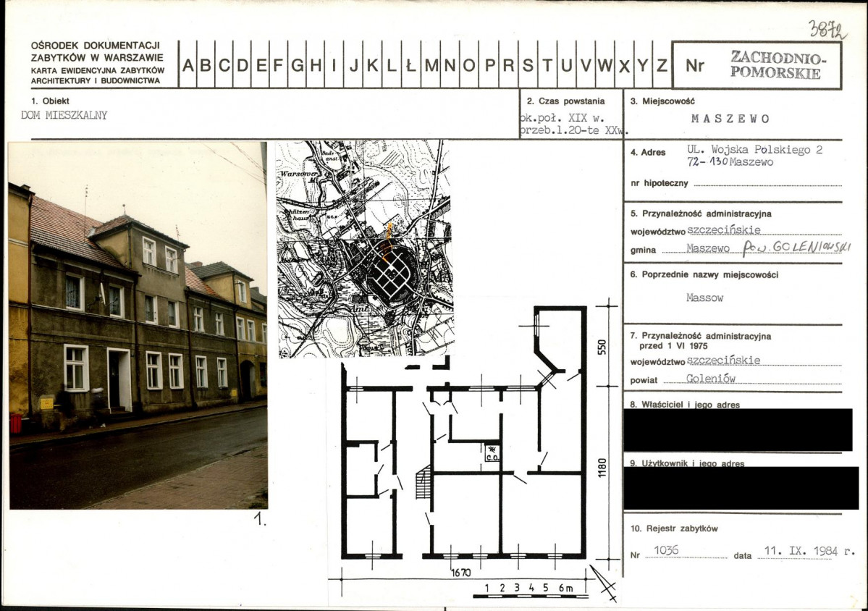Click the staircase symbol in floor plan
The height and width of the screenshot is (611, 868).
tap(424, 482)
